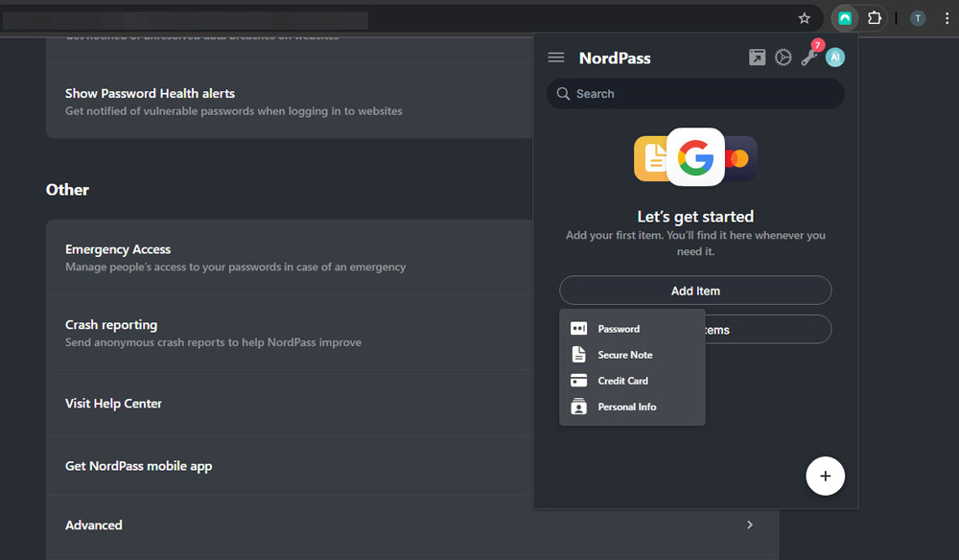Click Show Password Health alerts setting
The height and width of the screenshot is (560, 959).
click(x=290, y=101)
